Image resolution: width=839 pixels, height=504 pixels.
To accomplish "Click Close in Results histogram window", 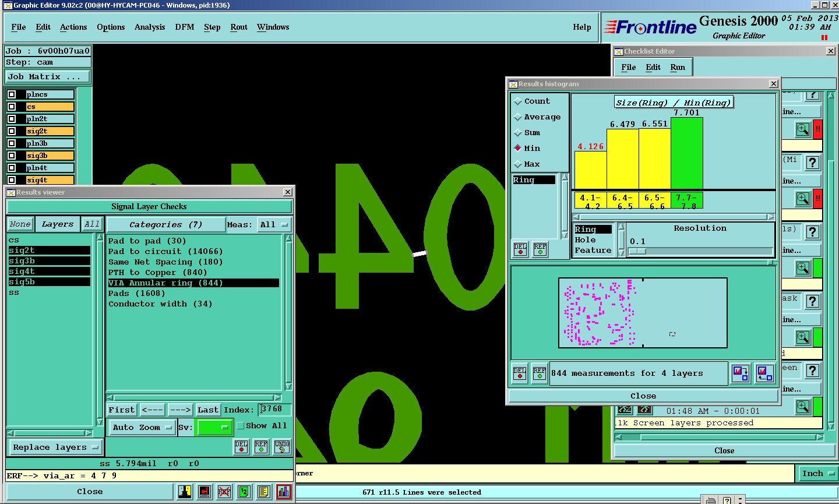I will tap(643, 396).
